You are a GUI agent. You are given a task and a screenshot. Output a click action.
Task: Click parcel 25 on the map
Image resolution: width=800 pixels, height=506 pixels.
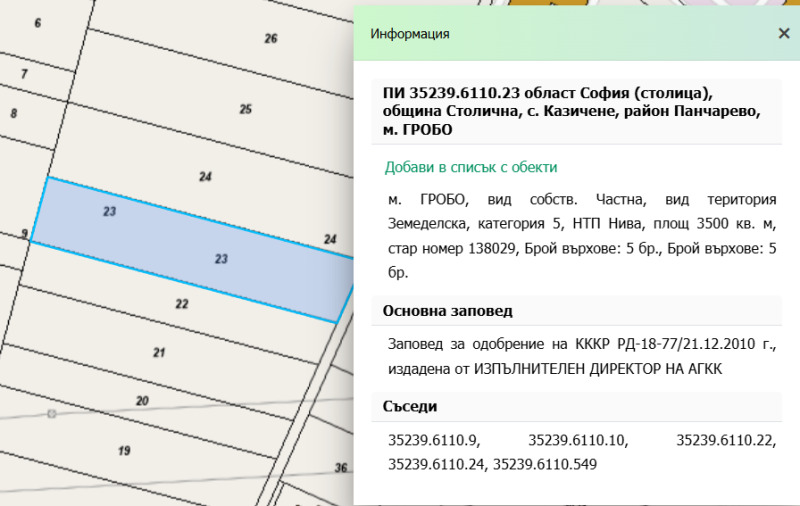(245, 109)
